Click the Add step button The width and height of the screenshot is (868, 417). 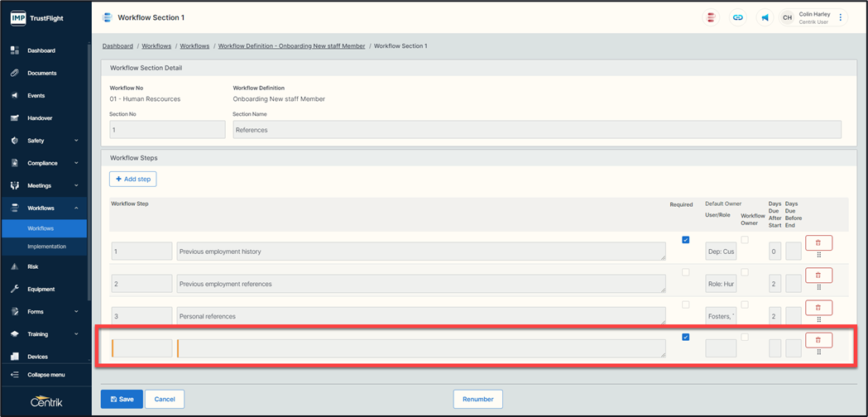coord(132,179)
